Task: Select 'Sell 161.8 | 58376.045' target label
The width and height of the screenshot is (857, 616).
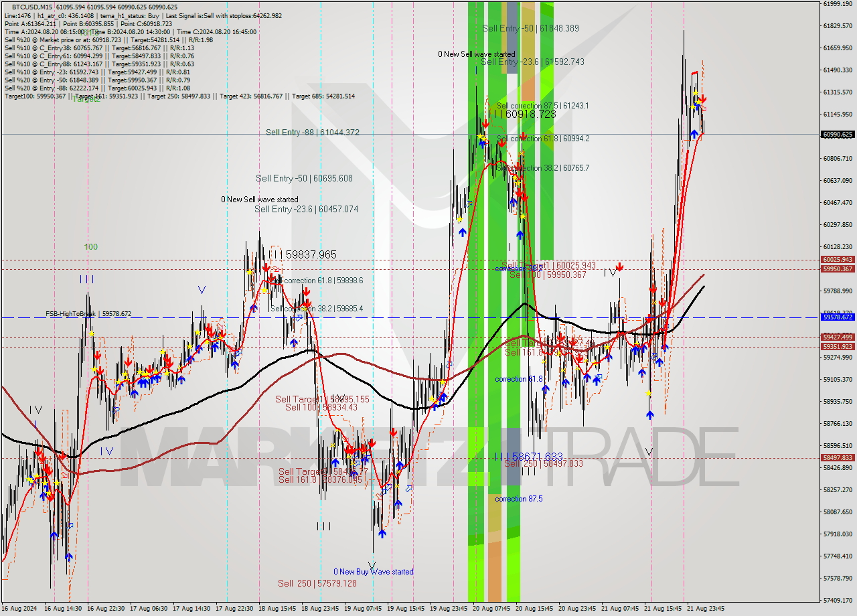Action: point(320,479)
